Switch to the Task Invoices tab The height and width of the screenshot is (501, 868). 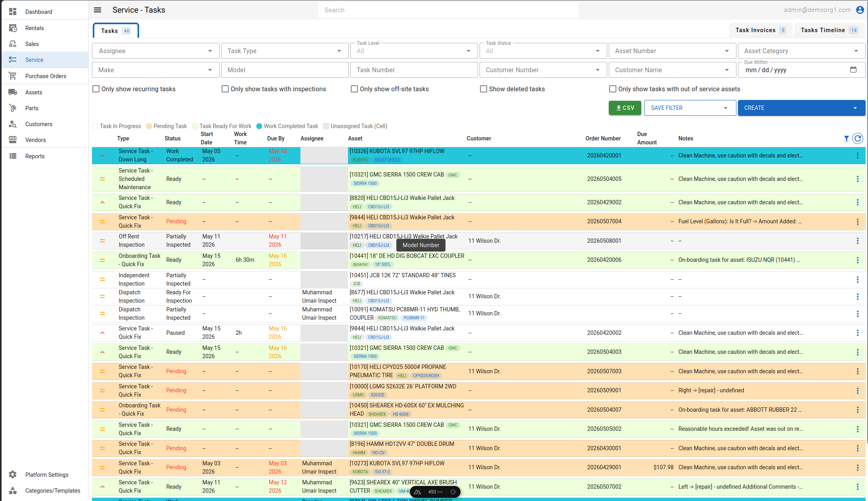click(x=761, y=30)
